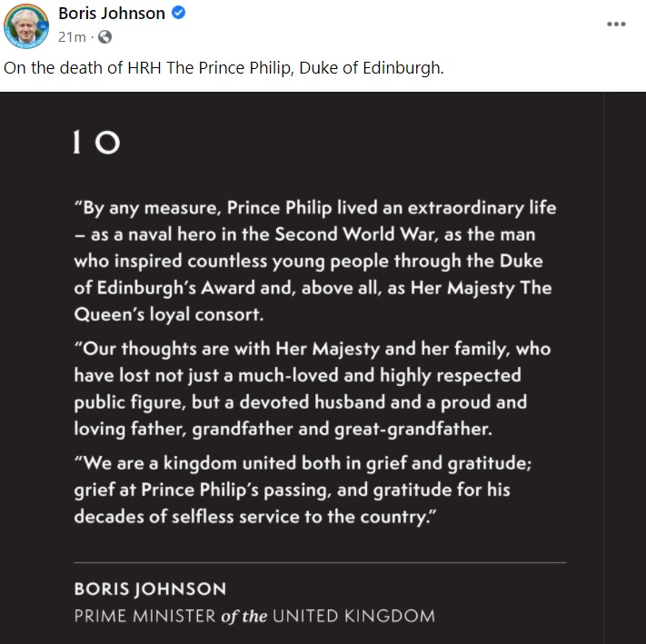The height and width of the screenshot is (644, 646).
Task: Click the "decades of selfless service" line
Action: click(254, 517)
